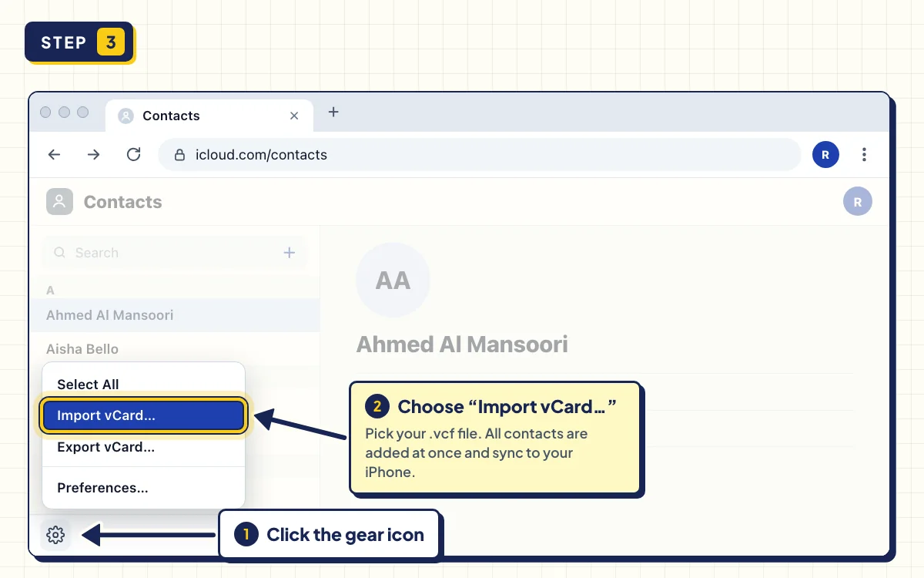Open the browser three-dot menu
The image size is (924, 578).
[x=864, y=155]
